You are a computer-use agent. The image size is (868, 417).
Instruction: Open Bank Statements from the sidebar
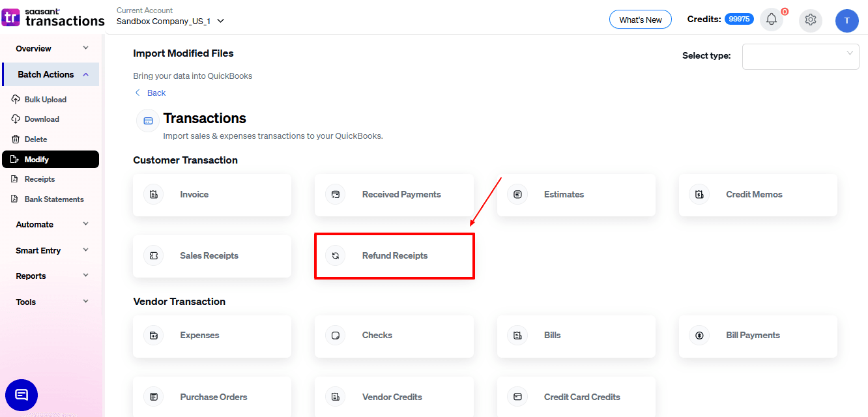(53, 199)
